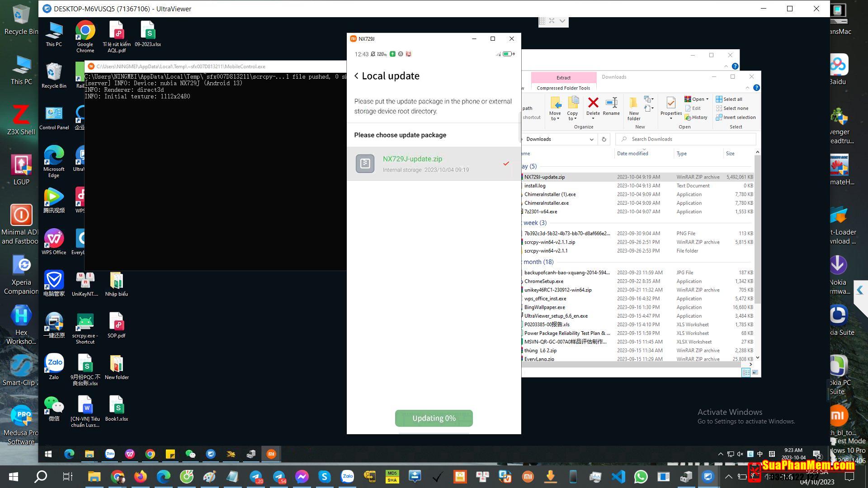Sort files by Date modified column
Viewport: 868px width, 488px height.
pyautogui.click(x=632, y=154)
